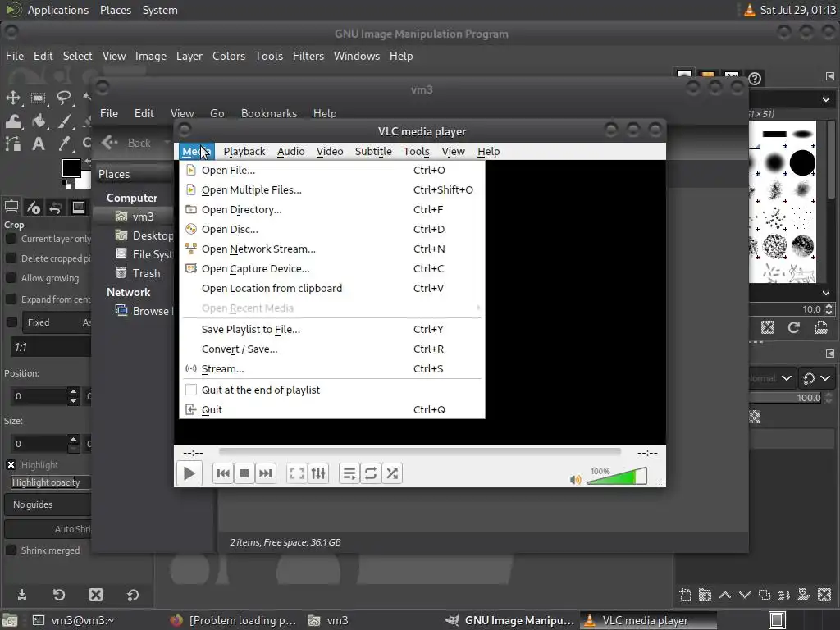
Task: Open GIMP Colors menu
Action: click(229, 57)
